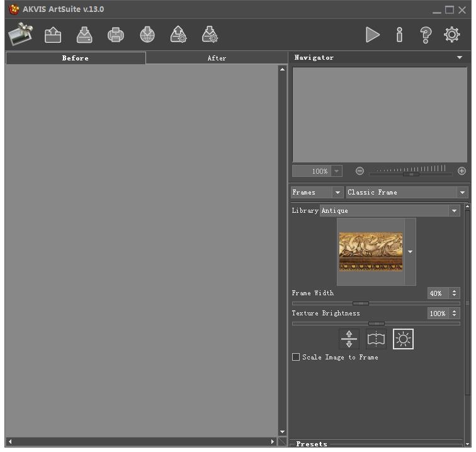
Task: Toggle mirror texture horizontally button
Action: pyautogui.click(x=376, y=339)
